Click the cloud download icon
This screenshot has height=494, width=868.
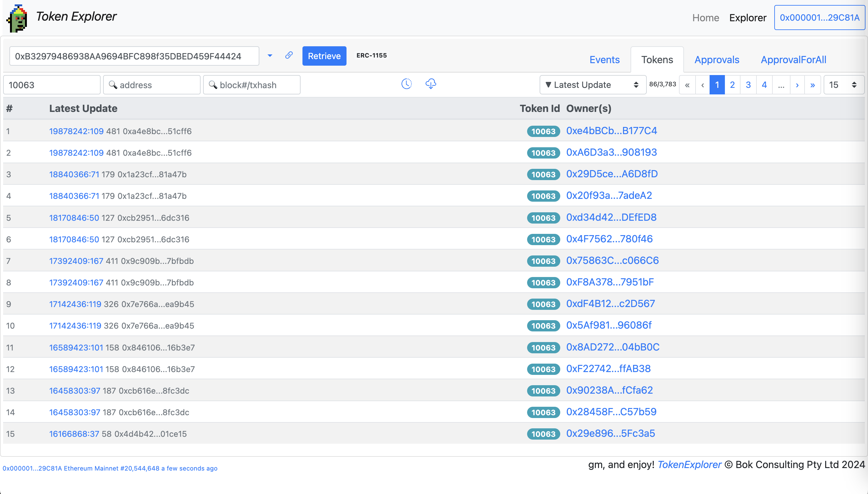click(431, 84)
